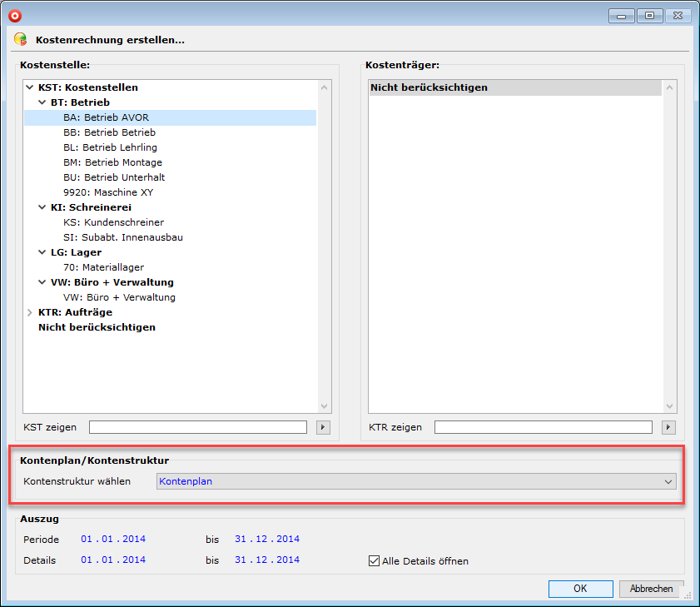This screenshot has height=607, width=700.
Task: Uncheck the Alle Details öffnen checkbox
Action: click(374, 560)
